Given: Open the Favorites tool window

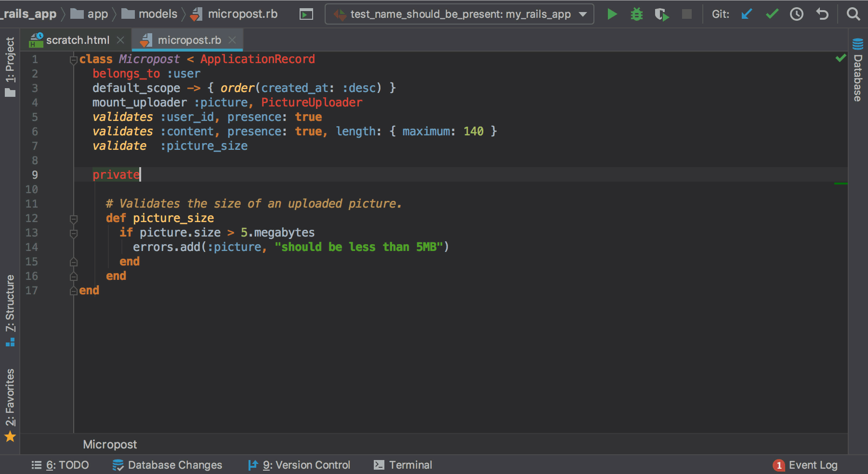Looking at the screenshot, I should coord(10,405).
